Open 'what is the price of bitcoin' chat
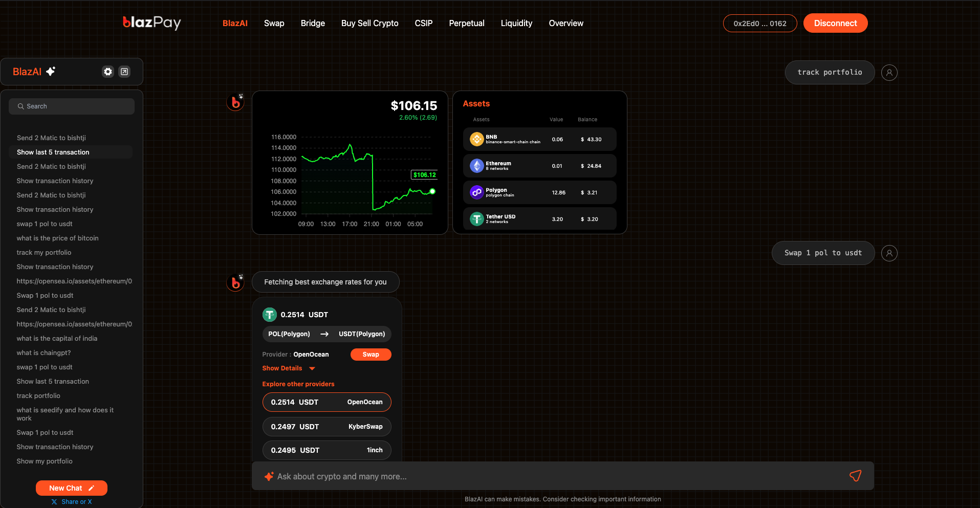 [x=57, y=238]
